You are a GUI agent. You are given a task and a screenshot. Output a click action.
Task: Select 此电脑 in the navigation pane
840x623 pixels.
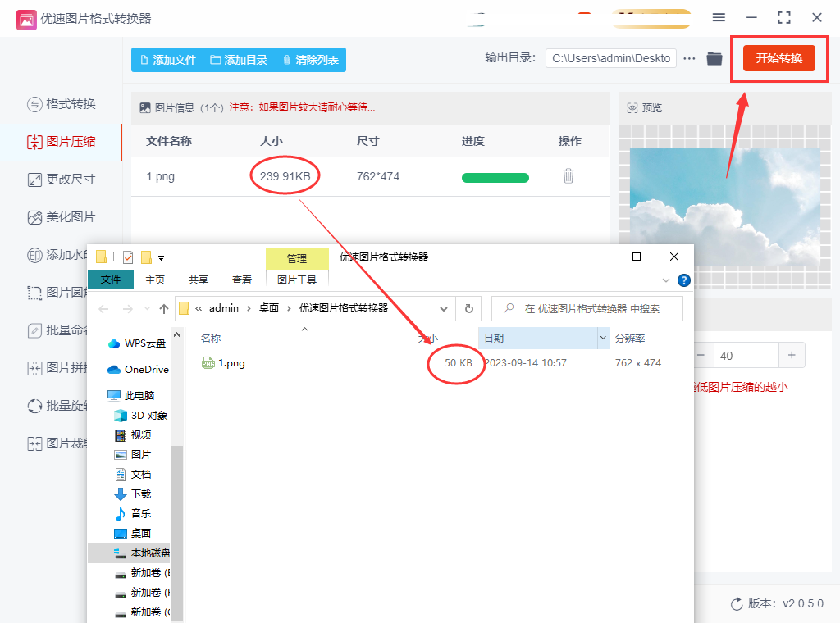pos(130,396)
